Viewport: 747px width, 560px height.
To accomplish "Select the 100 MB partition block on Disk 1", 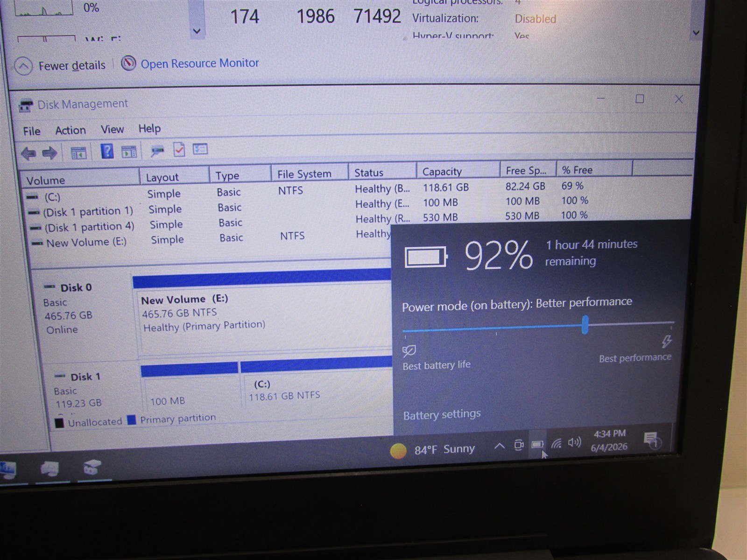I will tap(190, 387).
